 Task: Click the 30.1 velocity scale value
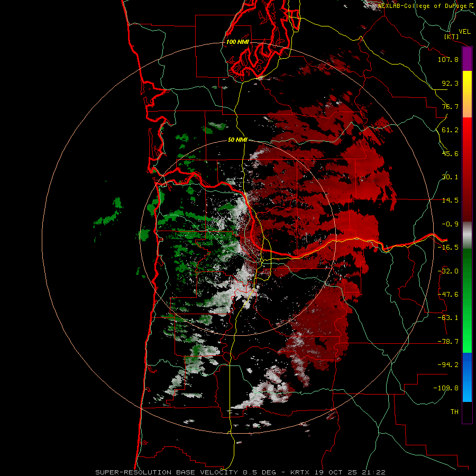(450, 177)
